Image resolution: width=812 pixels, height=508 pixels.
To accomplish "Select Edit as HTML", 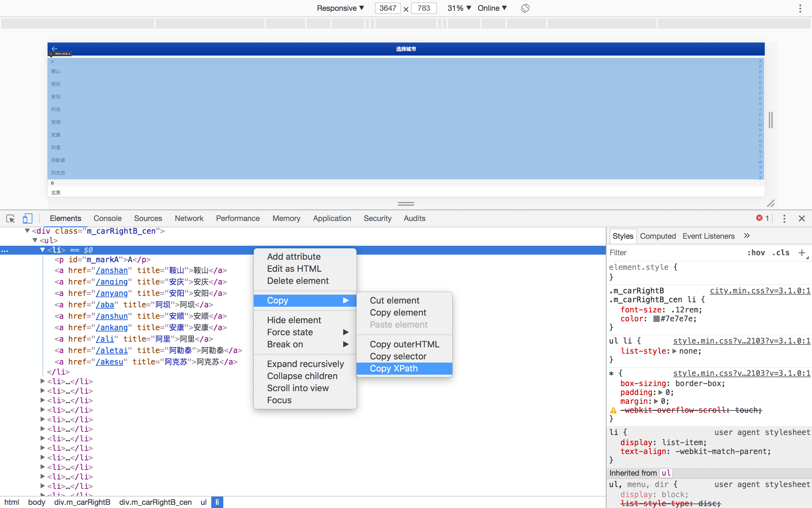I will [305, 269].
